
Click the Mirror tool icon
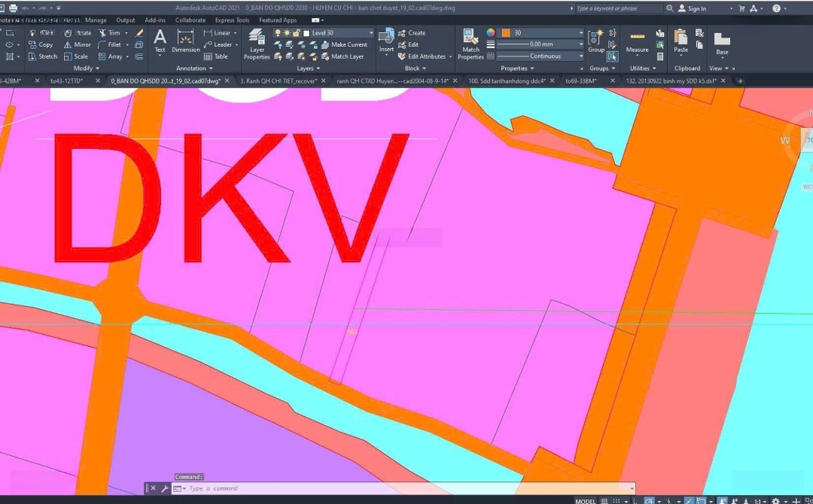(x=69, y=44)
